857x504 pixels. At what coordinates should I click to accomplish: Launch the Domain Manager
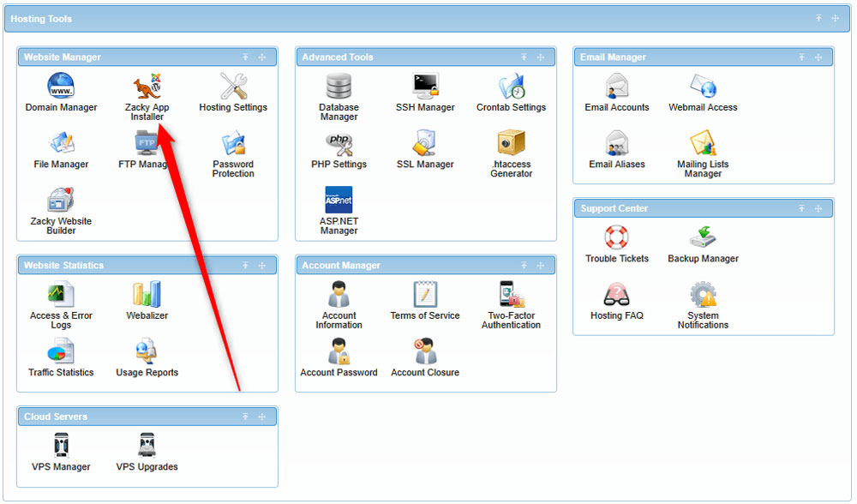[61, 93]
